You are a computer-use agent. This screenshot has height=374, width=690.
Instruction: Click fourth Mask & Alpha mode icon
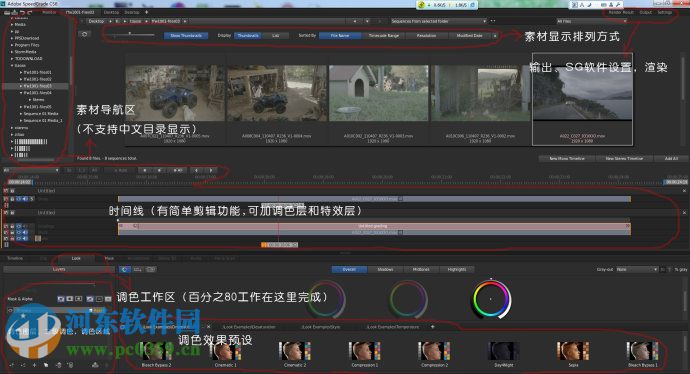pyautogui.click(x=90, y=299)
